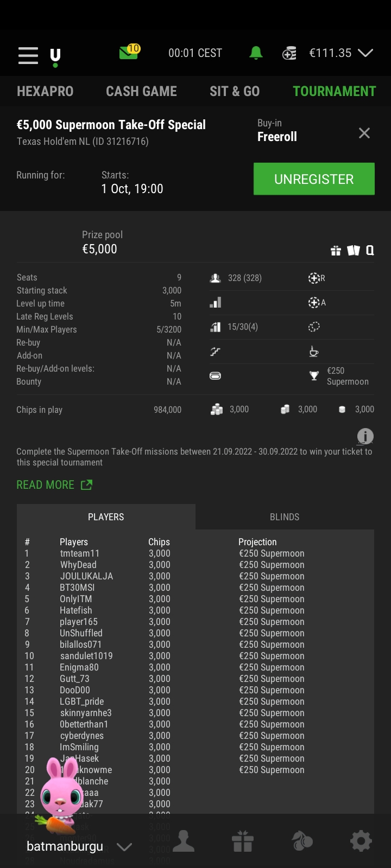Expand the €111.35 balance dropdown
Screen dimensions: 391x868
pyautogui.click(x=365, y=53)
